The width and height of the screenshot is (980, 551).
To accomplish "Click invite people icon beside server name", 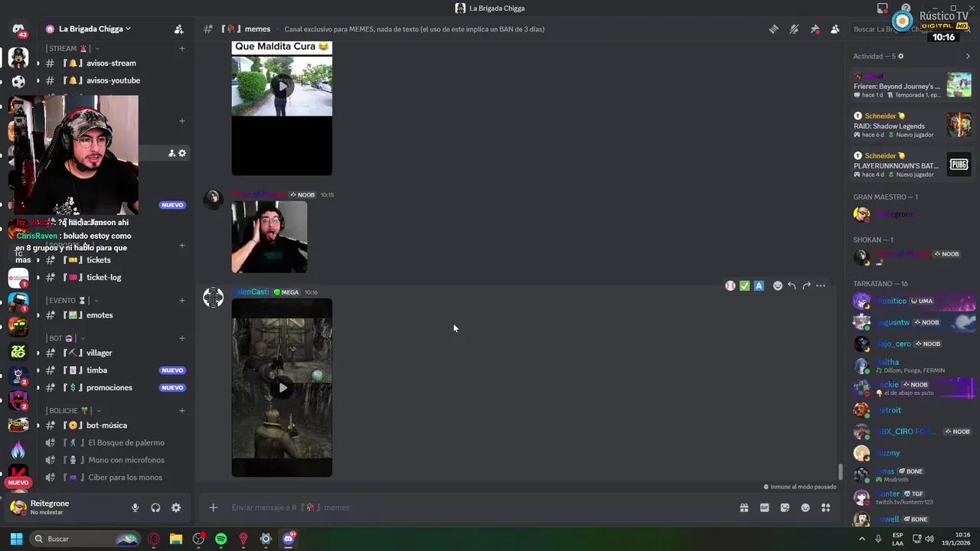I will tap(178, 29).
